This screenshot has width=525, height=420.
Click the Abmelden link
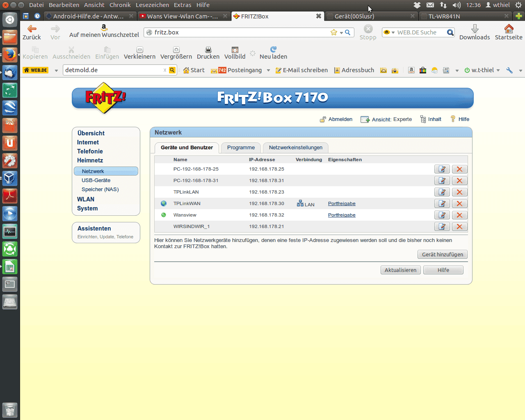(336, 119)
